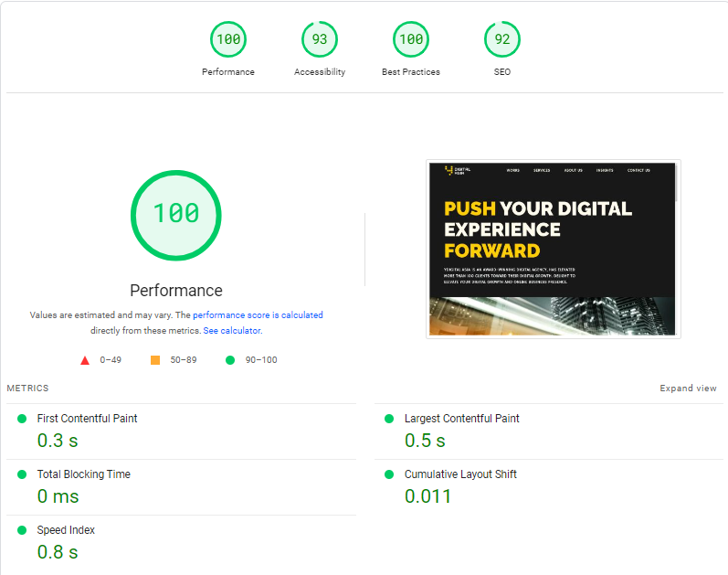Screen dimensions: 728x575
Task: Open the SEO score gauge showing 92
Action: click(x=501, y=39)
